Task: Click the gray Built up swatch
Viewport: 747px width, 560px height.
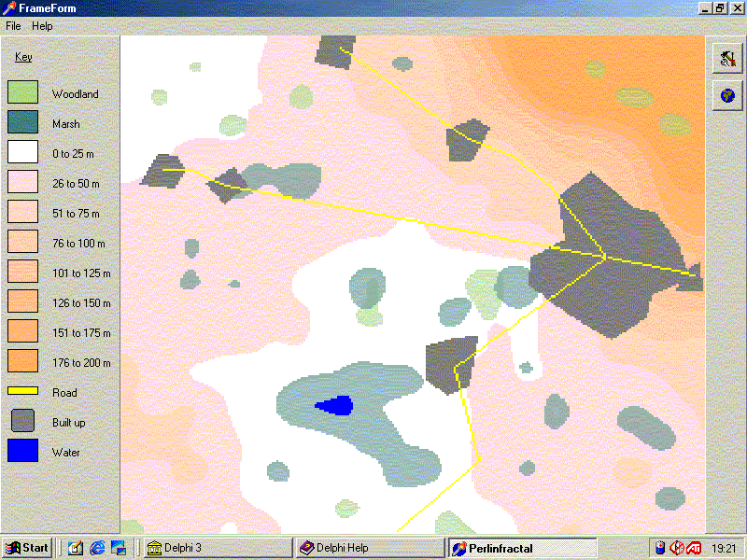Action: [23, 421]
